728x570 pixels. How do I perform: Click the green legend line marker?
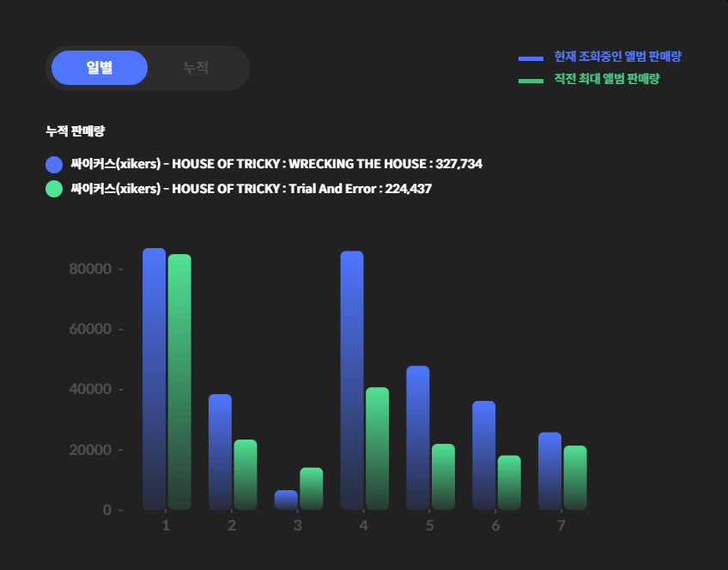tap(531, 82)
